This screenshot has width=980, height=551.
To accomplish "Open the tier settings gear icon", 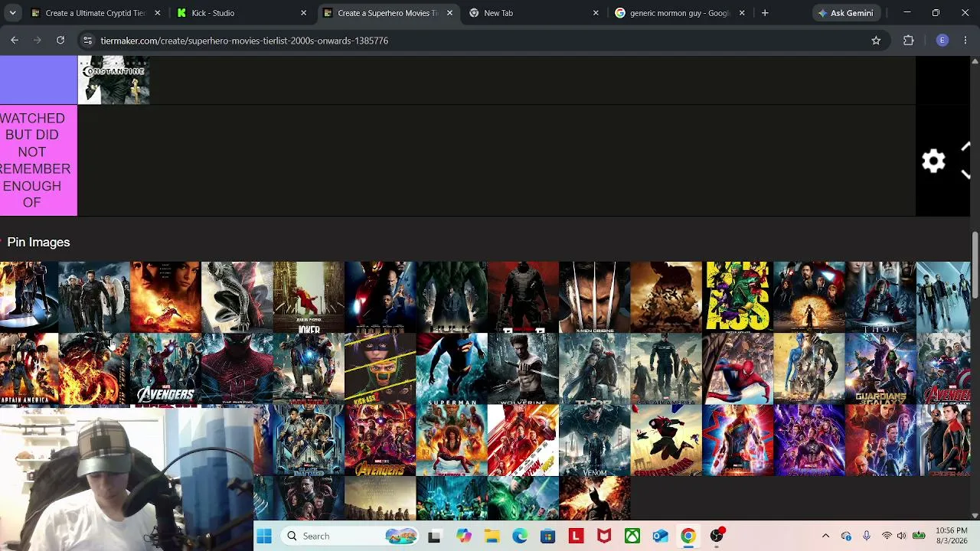I will [933, 161].
